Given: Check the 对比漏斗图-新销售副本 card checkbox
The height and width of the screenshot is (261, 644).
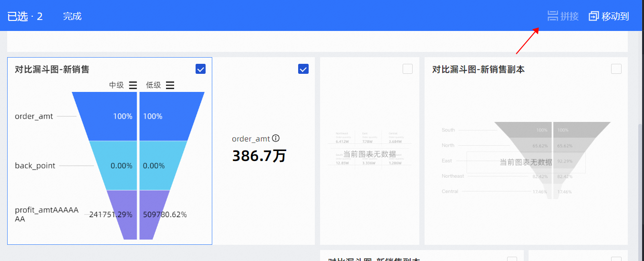Looking at the screenshot, I should [616, 69].
